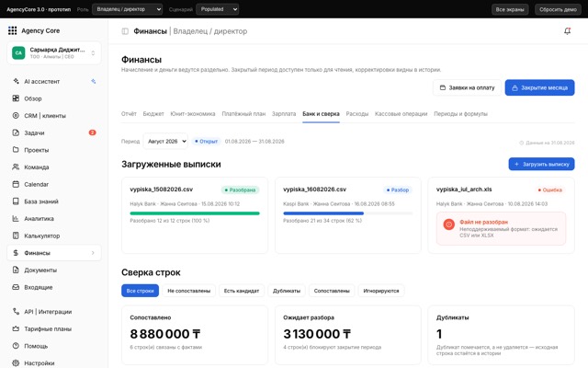Click the API | Интеграции icon

16,311
